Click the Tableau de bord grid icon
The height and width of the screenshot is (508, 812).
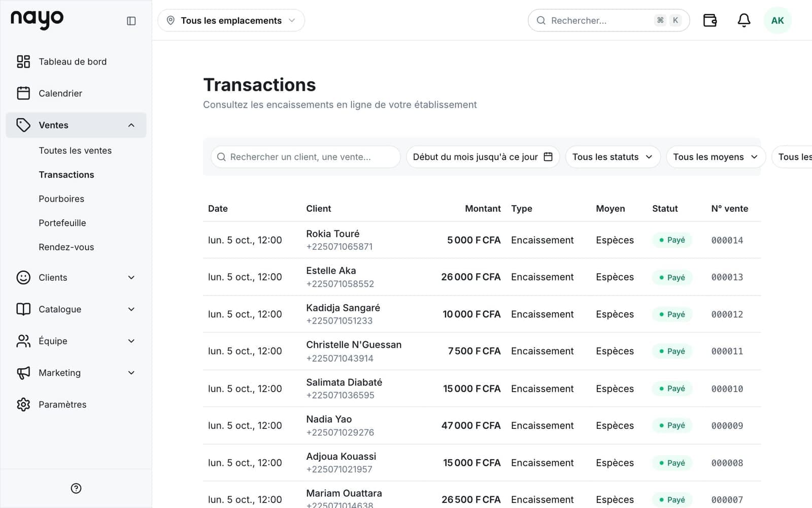(23, 61)
